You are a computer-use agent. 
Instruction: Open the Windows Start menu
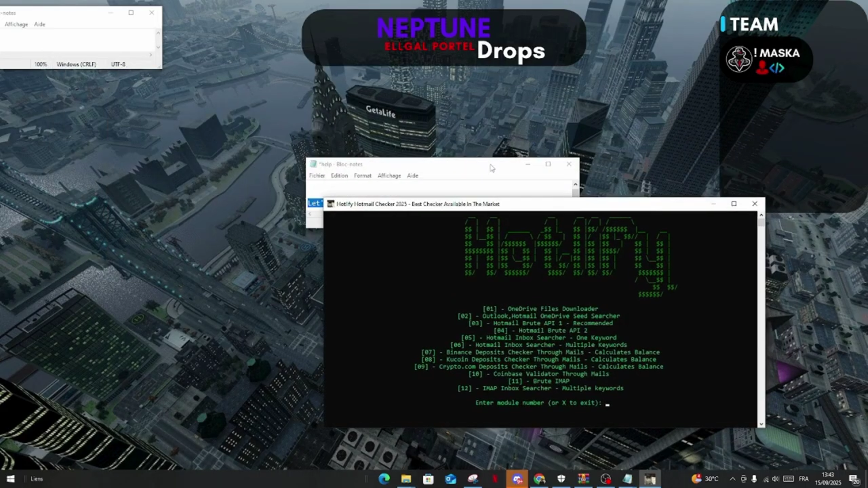tap(10, 479)
